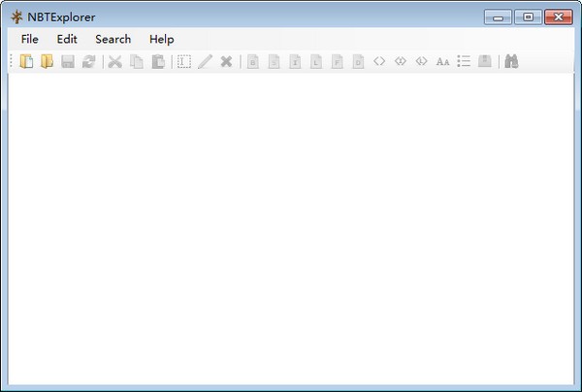582x392 pixels.
Task: Add a Byte Array tag icon
Action: point(379,61)
